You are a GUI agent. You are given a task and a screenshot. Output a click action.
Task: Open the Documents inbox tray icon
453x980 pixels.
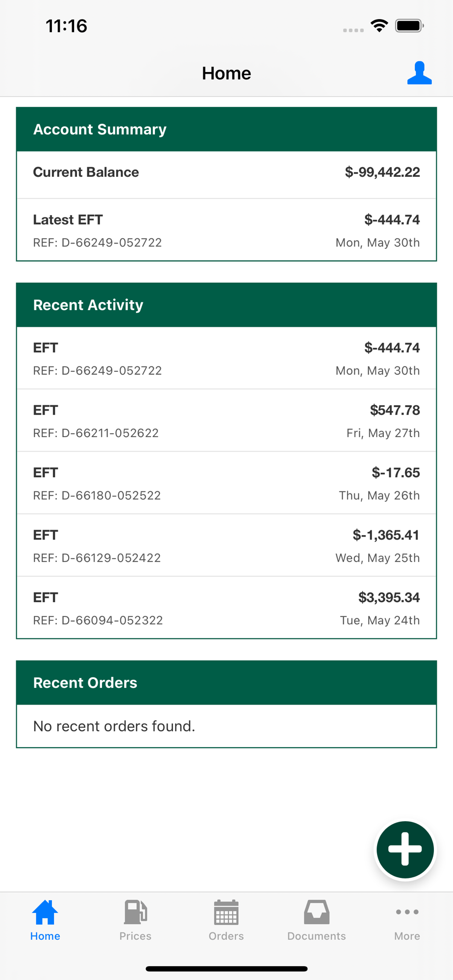[317, 912]
